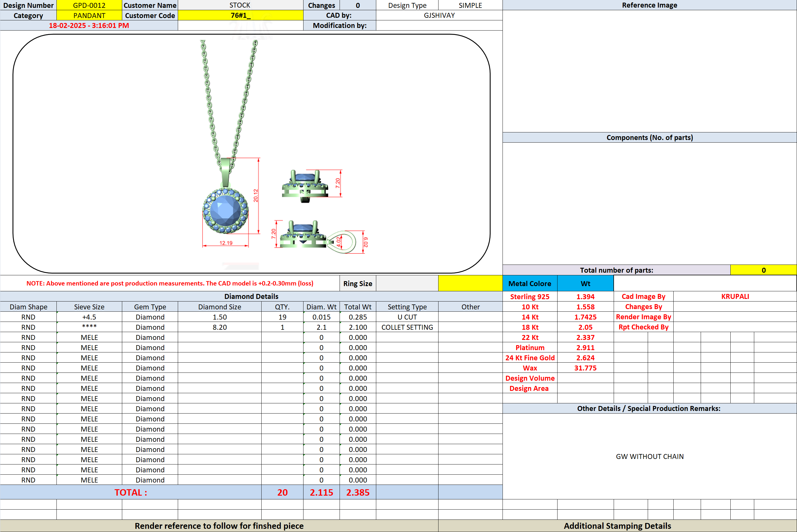797x532 pixels.
Task: Click the TOTAL : label
Action: click(x=131, y=492)
